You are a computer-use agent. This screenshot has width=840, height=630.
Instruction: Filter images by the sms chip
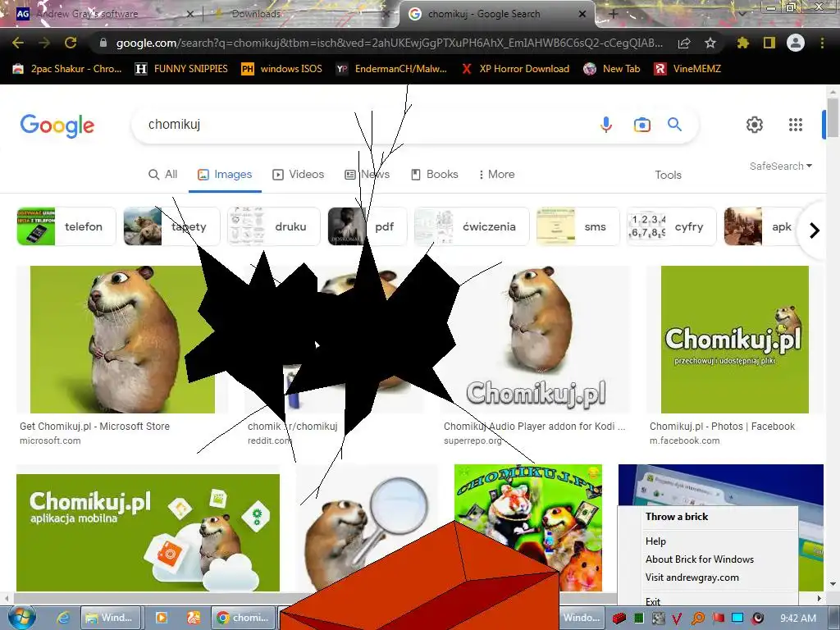point(577,226)
